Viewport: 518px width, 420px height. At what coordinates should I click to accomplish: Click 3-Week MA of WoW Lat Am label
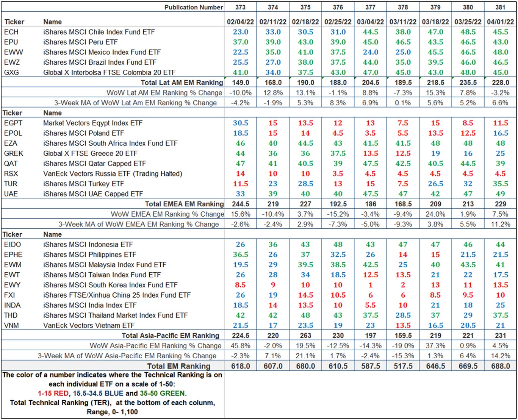(135, 103)
